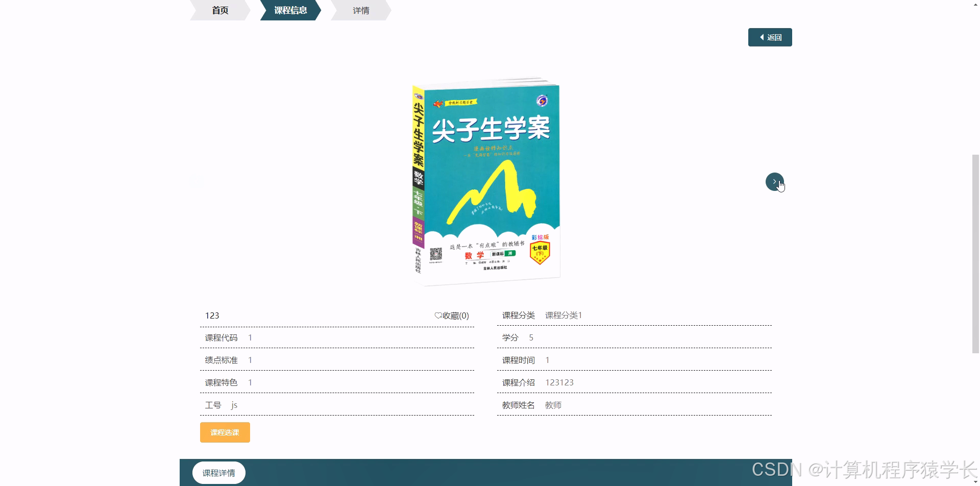Click the 课程时间 label
This screenshot has width=980, height=486.
pyautogui.click(x=518, y=360)
